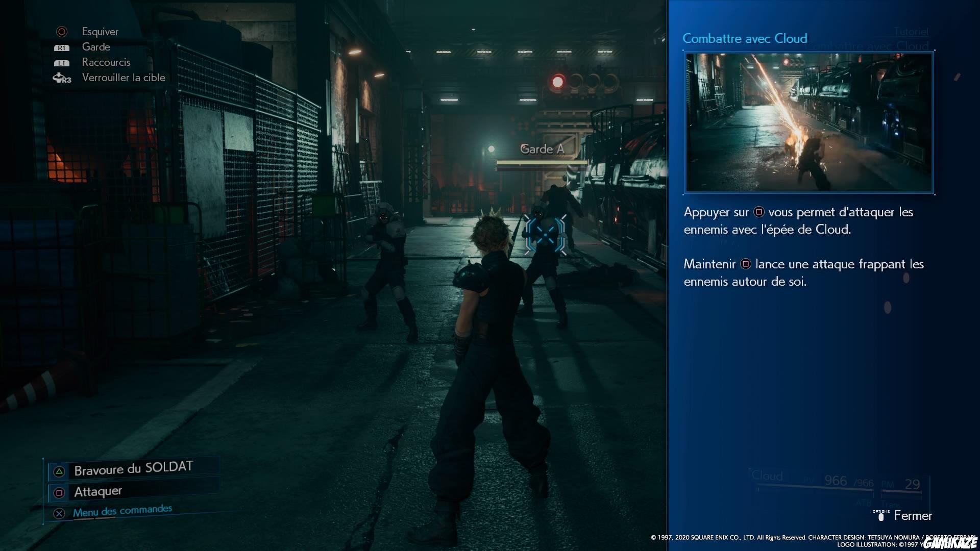Click the tutorial preview thumbnail of Cloud attacking

809,122
